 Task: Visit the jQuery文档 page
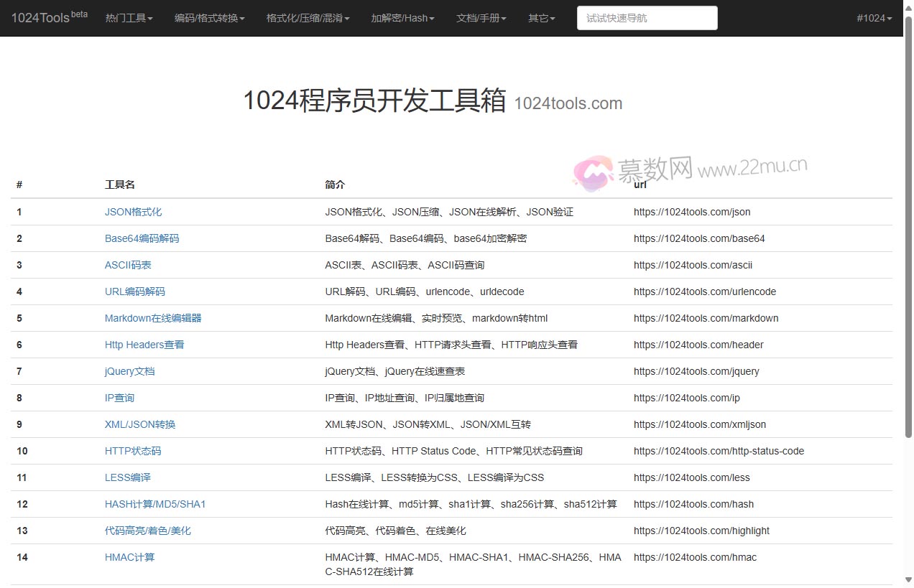[x=129, y=371]
